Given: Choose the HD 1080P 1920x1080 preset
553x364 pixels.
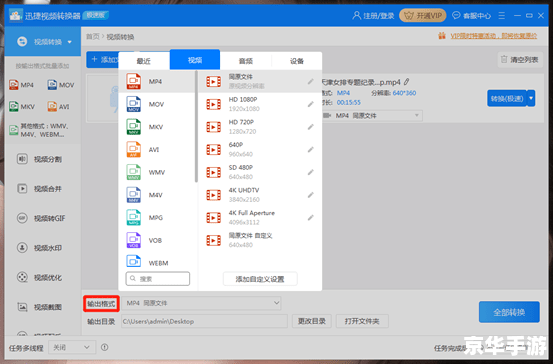Looking at the screenshot, I should (260, 104).
